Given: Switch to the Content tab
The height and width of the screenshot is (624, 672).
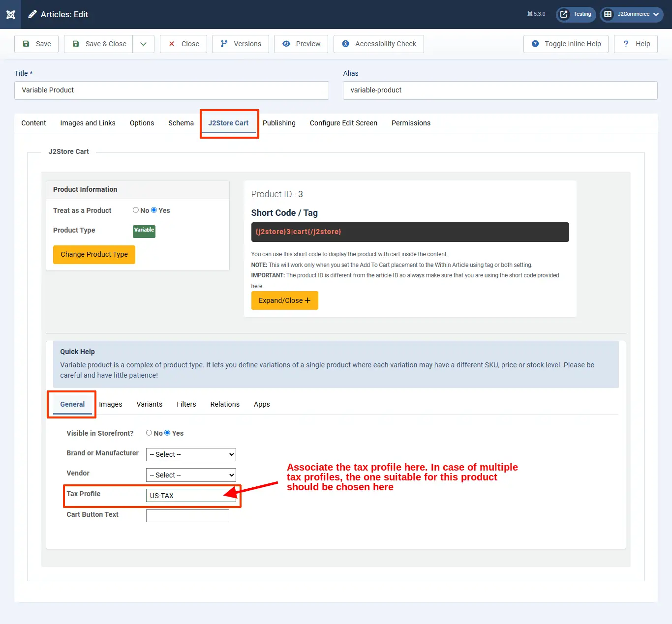Looking at the screenshot, I should click(x=33, y=123).
